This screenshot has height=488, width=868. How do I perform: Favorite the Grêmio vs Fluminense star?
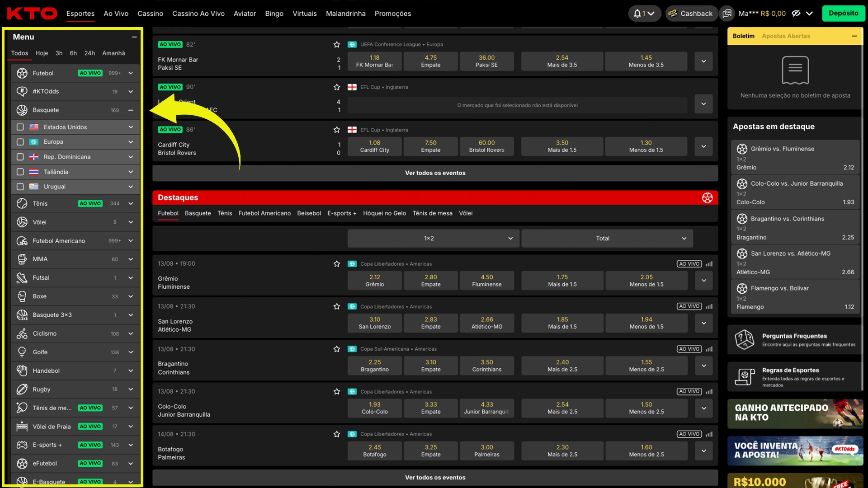pos(337,263)
